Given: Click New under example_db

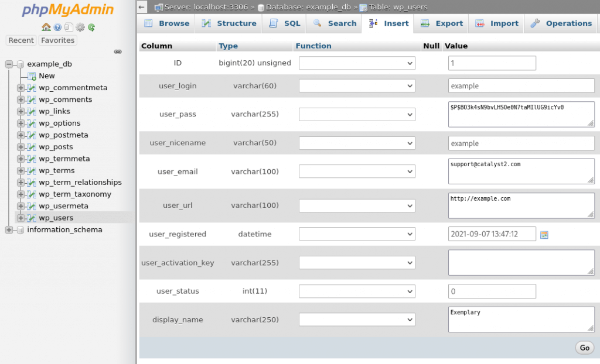Looking at the screenshot, I should click(x=47, y=75).
